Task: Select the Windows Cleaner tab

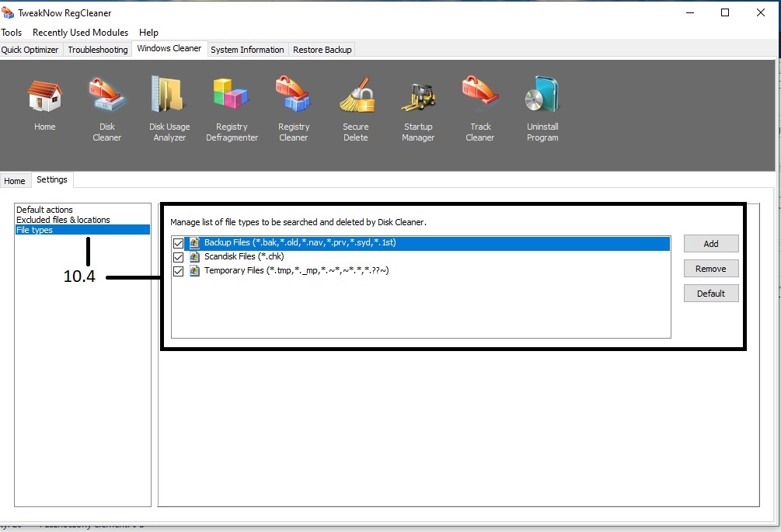Action: [x=169, y=48]
